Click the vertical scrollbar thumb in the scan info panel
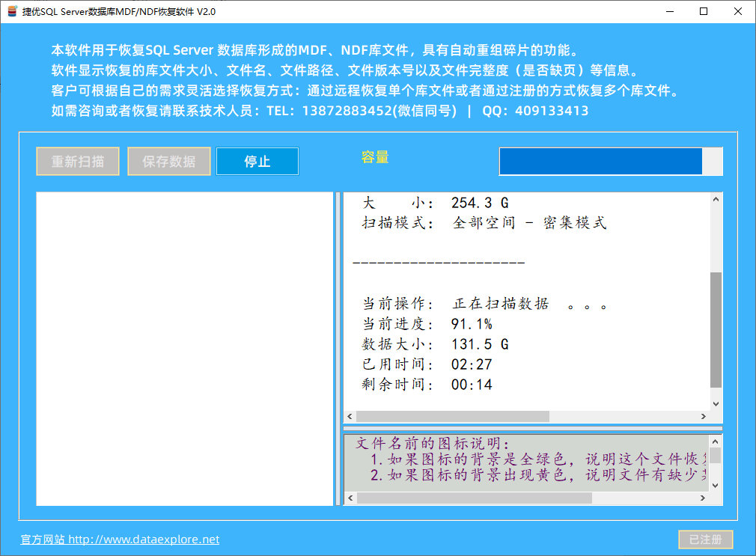The image size is (756, 556). click(716, 330)
